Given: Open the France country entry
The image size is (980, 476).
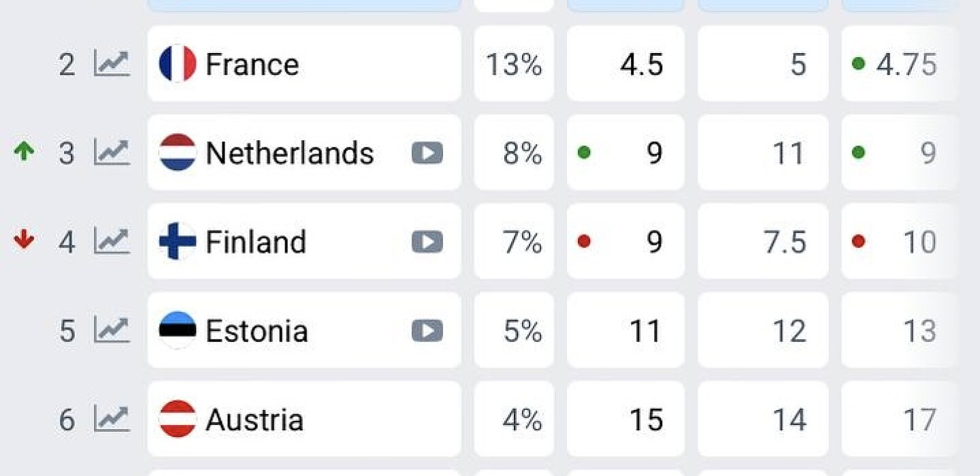Looking at the screenshot, I should 304,64.
